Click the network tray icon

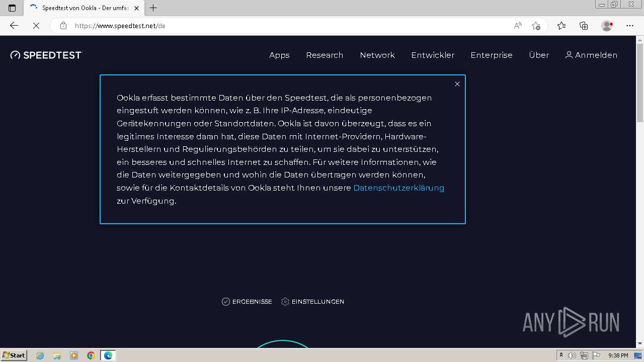click(584, 355)
